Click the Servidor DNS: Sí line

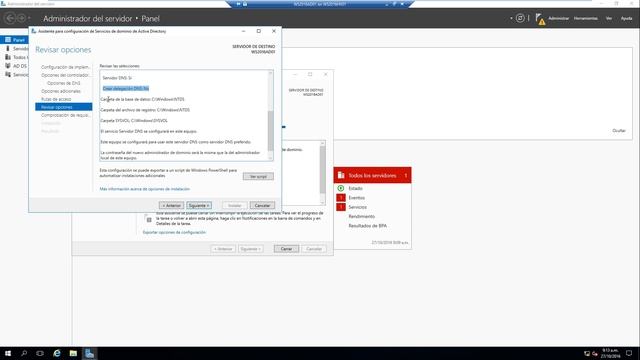[117, 78]
